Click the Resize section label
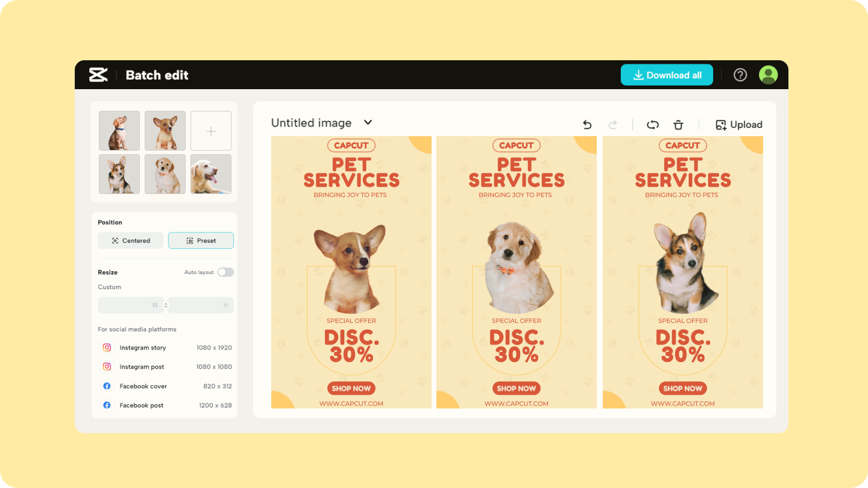Image resolution: width=868 pixels, height=488 pixels. coord(108,272)
